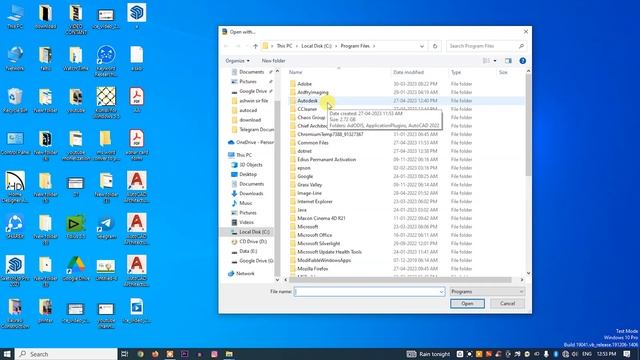The image size is (640, 360).
Task: Click This PC in the address bar
Action: 284,46
